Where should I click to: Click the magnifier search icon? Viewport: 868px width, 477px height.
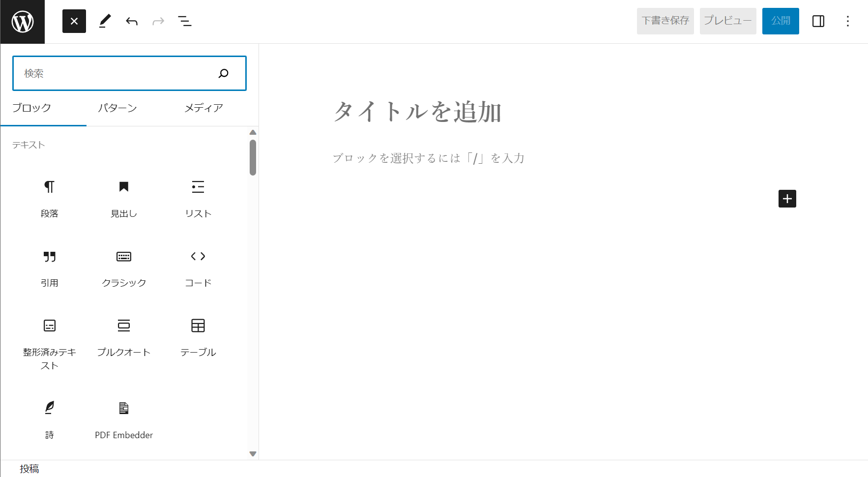[x=224, y=73]
